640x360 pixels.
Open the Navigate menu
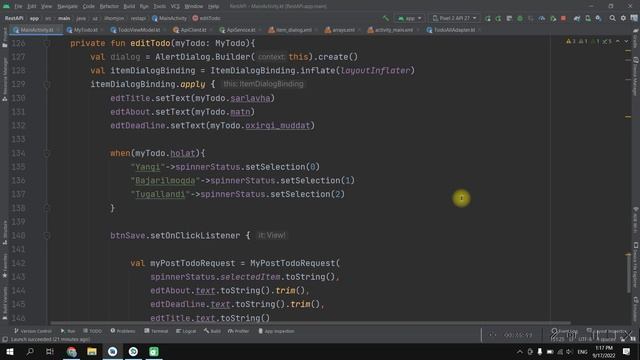(x=67, y=7)
